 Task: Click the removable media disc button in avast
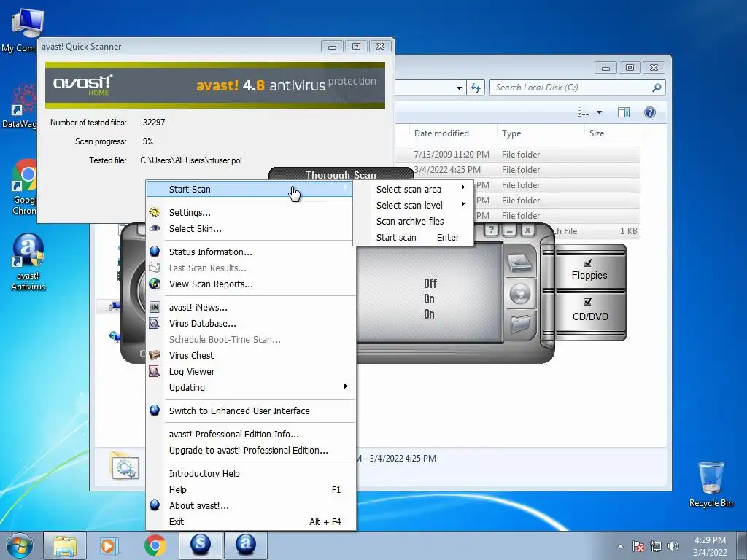(519, 294)
